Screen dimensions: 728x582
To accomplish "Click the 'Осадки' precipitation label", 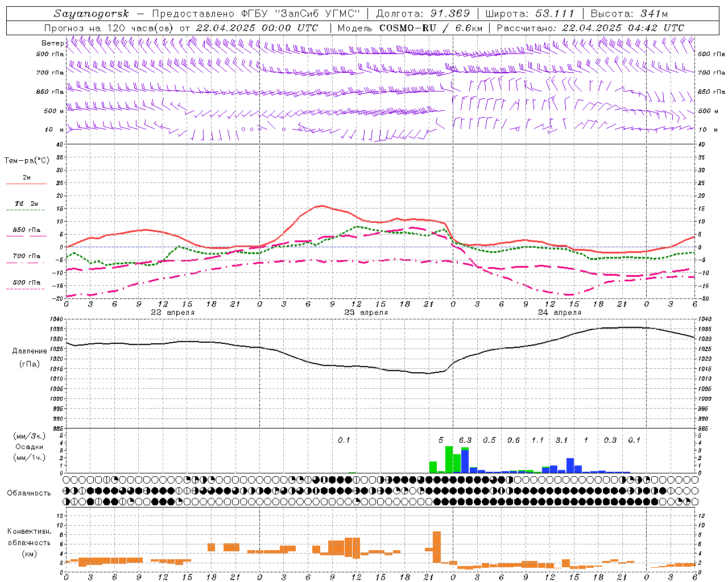I will pos(29,447).
